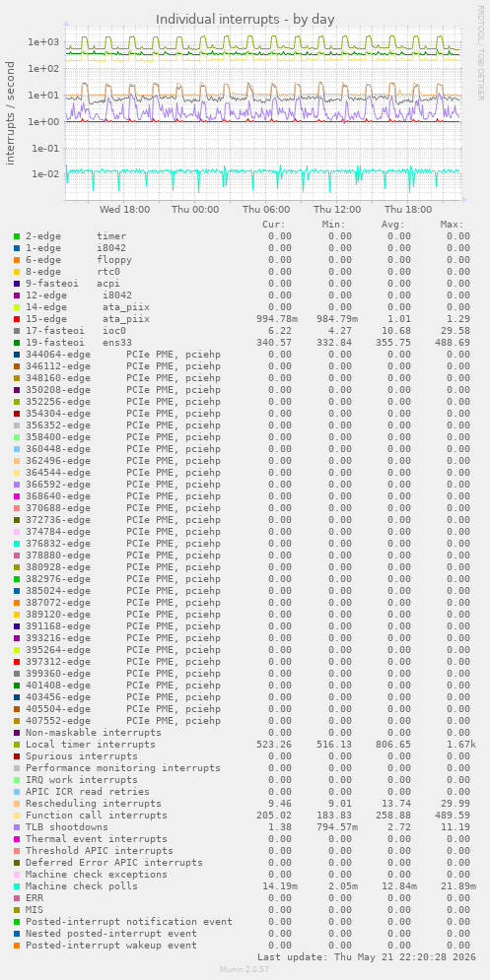Click the yellow swatch for Function call interrupts
Image resolution: width=490 pixels, height=980 pixels.
pos(17,815)
